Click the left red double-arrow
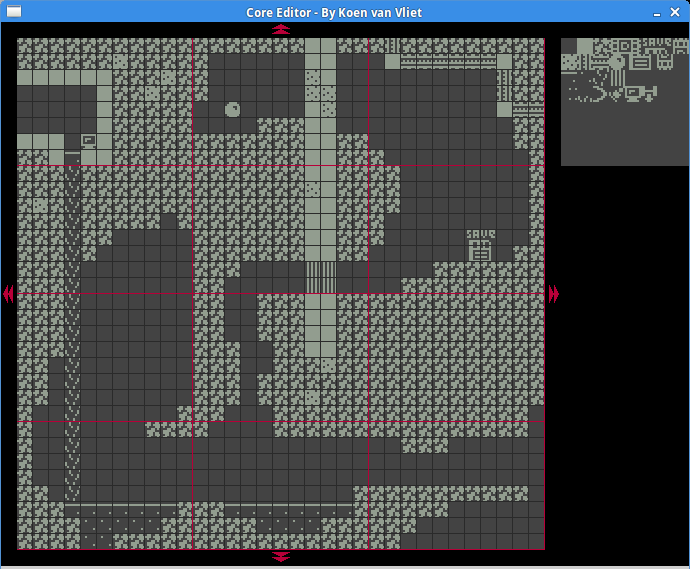Viewport: 690px width, 569px height. 8,294
